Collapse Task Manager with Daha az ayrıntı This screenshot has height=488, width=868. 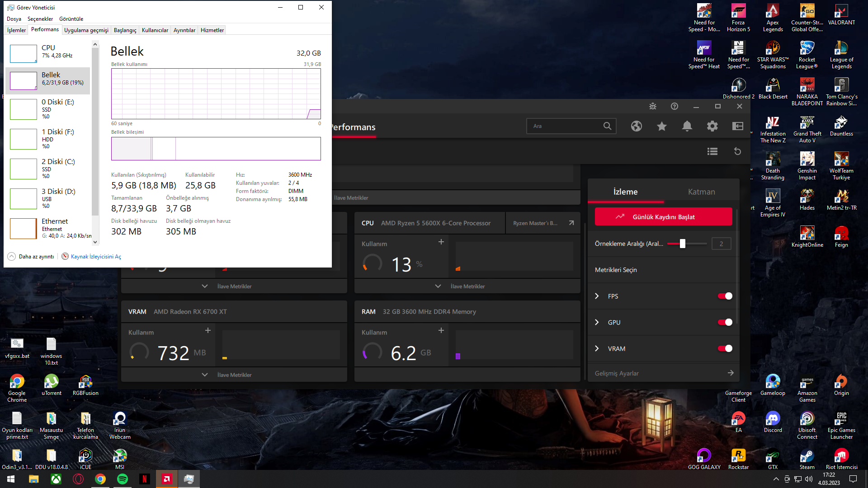click(x=31, y=256)
